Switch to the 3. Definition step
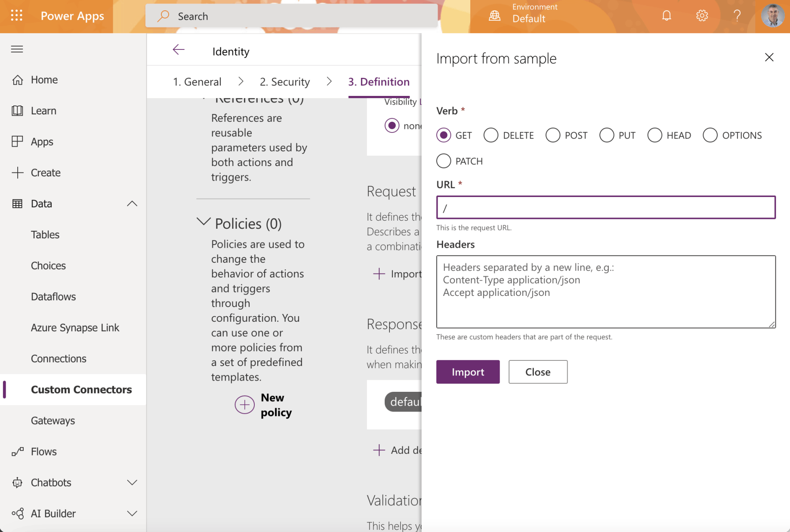The height and width of the screenshot is (532, 790). pyautogui.click(x=379, y=82)
